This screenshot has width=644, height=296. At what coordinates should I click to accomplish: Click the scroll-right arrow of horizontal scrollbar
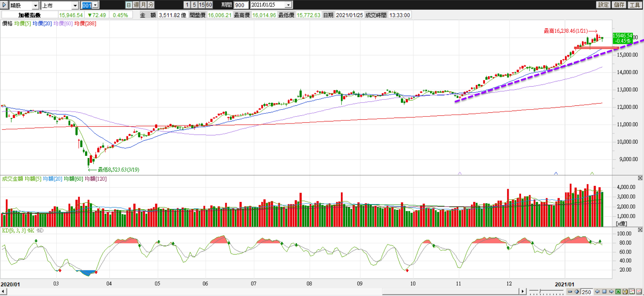[x=523, y=291]
